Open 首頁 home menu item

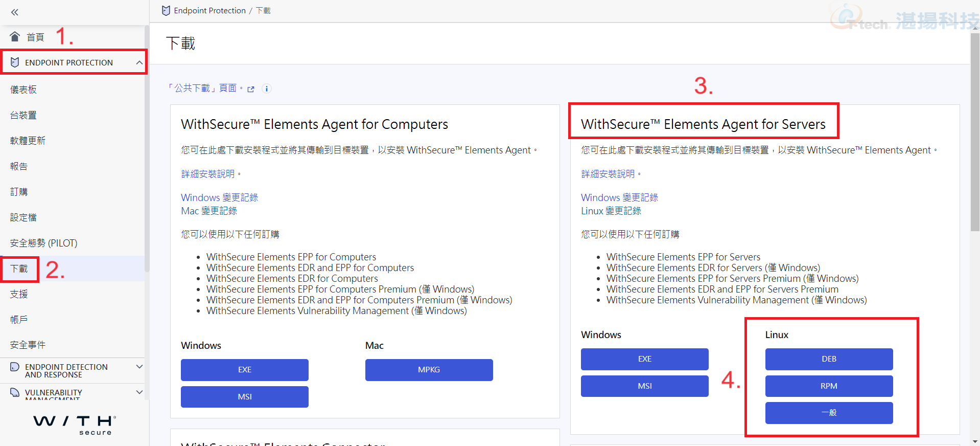click(x=35, y=37)
